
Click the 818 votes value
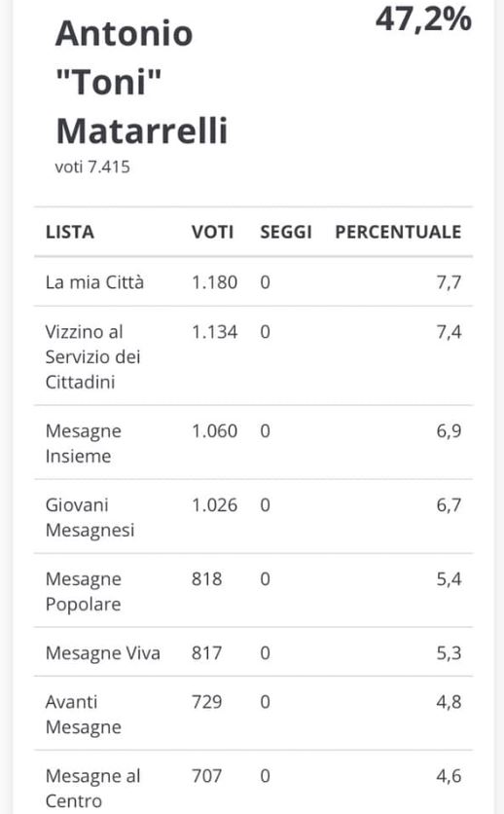[x=207, y=578]
